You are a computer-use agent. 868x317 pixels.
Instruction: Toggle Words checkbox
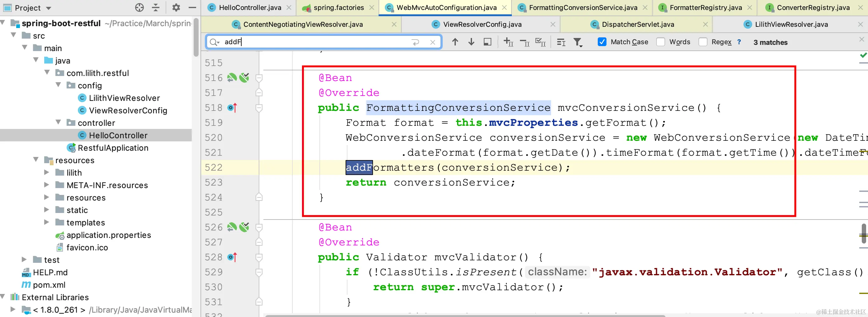661,42
